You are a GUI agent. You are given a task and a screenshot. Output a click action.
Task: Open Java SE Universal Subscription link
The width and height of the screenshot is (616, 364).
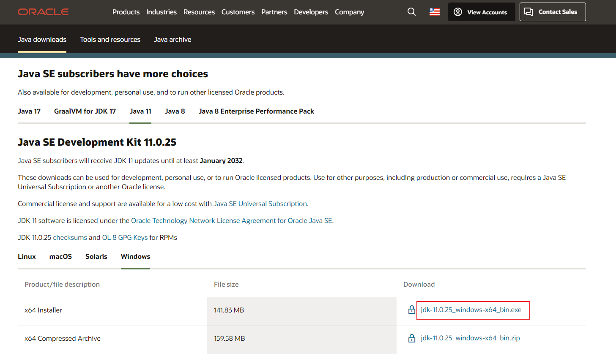pyautogui.click(x=260, y=204)
